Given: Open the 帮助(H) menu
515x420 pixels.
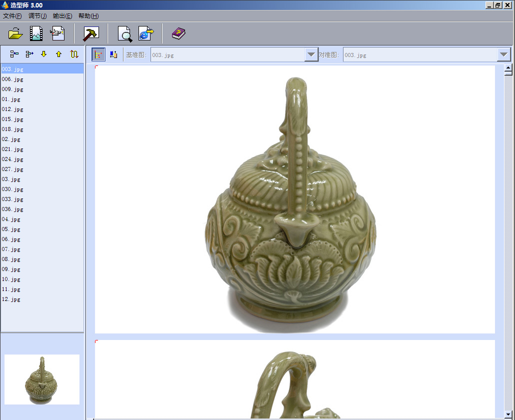Looking at the screenshot, I should coord(88,16).
